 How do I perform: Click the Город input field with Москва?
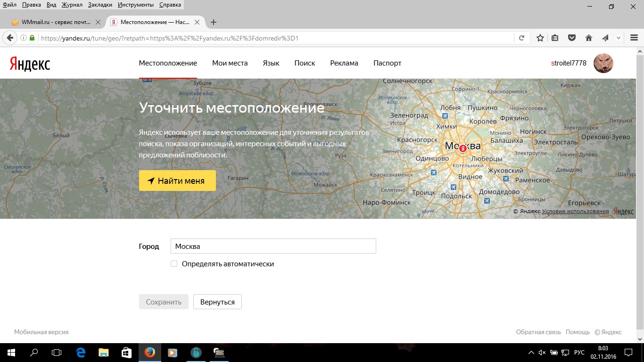pos(273,247)
